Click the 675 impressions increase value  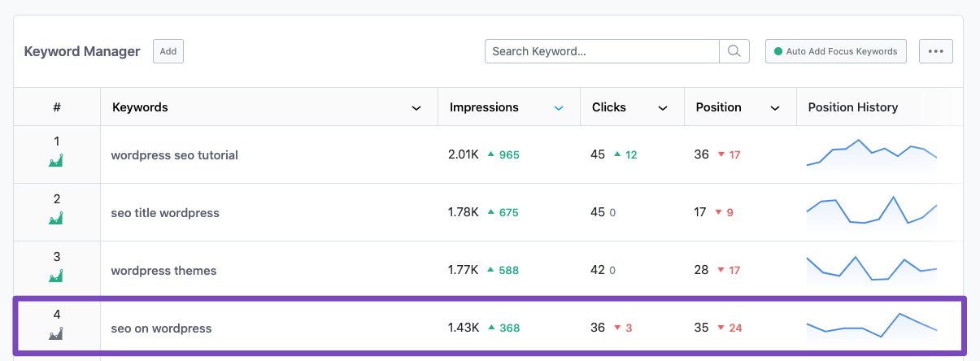[x=508, y=213]
